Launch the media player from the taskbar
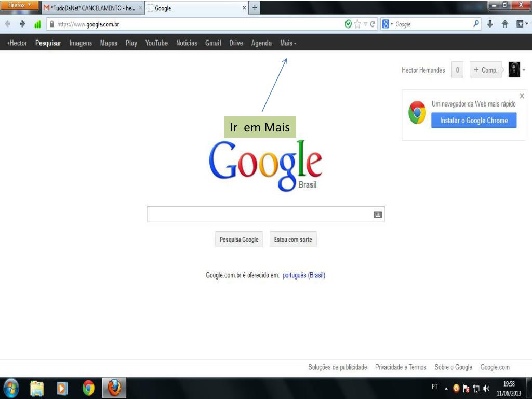 [x=62, y=389]
